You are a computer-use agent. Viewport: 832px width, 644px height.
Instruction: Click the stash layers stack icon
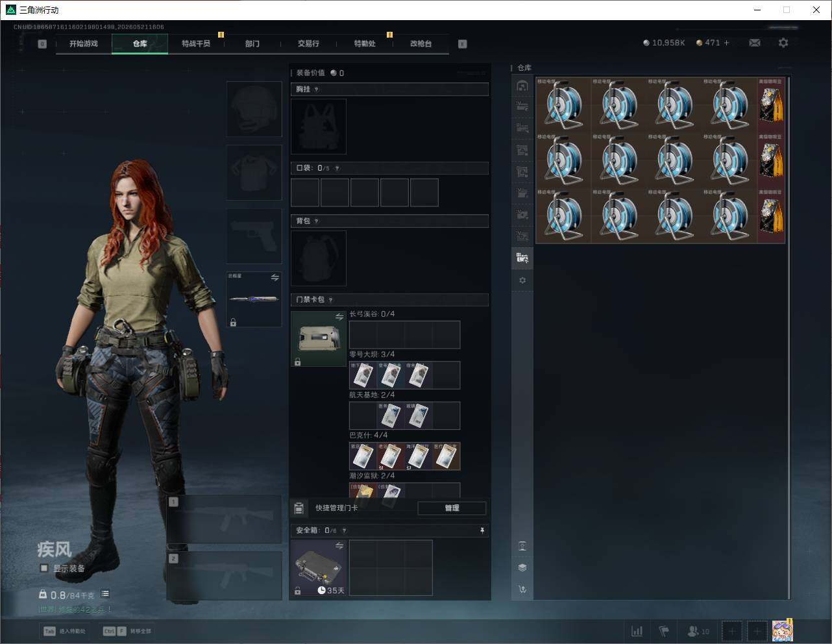(x=522, y=567)
